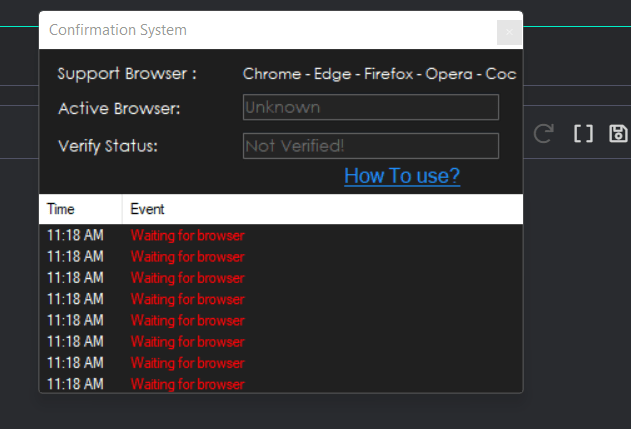
Task: Click the Confirmation System title text
Action: click(118, 30)
